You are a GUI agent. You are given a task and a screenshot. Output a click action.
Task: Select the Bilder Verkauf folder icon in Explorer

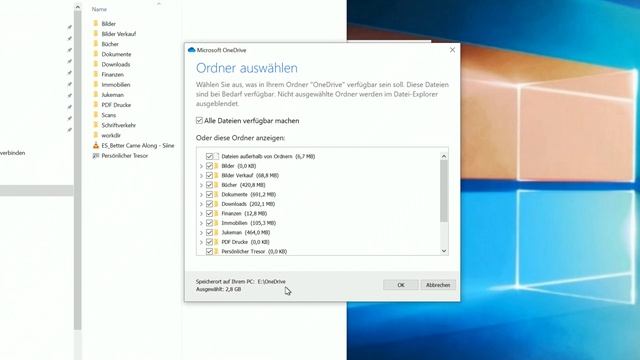96,33
